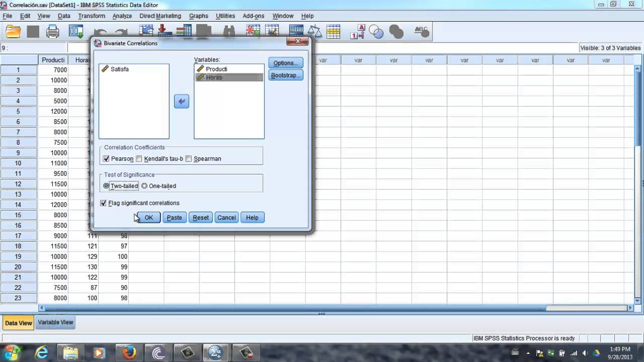Select Horas in Variables list

[x=229, y=77]
